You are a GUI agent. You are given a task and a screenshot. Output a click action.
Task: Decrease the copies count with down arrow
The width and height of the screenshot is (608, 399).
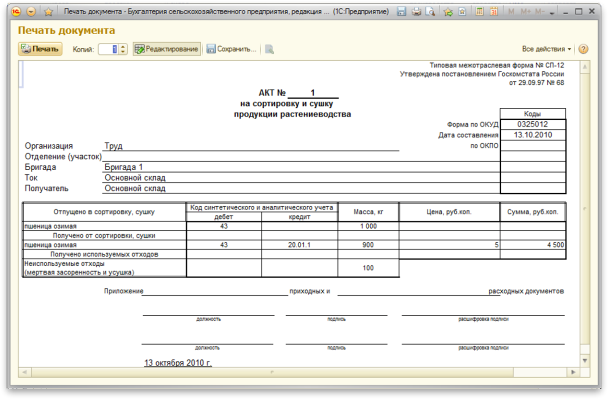click(123, 52)
